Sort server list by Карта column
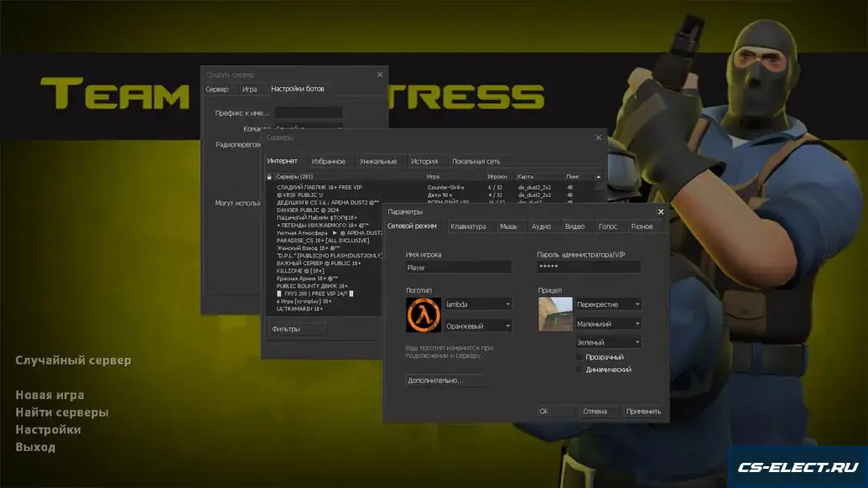868x488 pixels. [x=538, y=177]
